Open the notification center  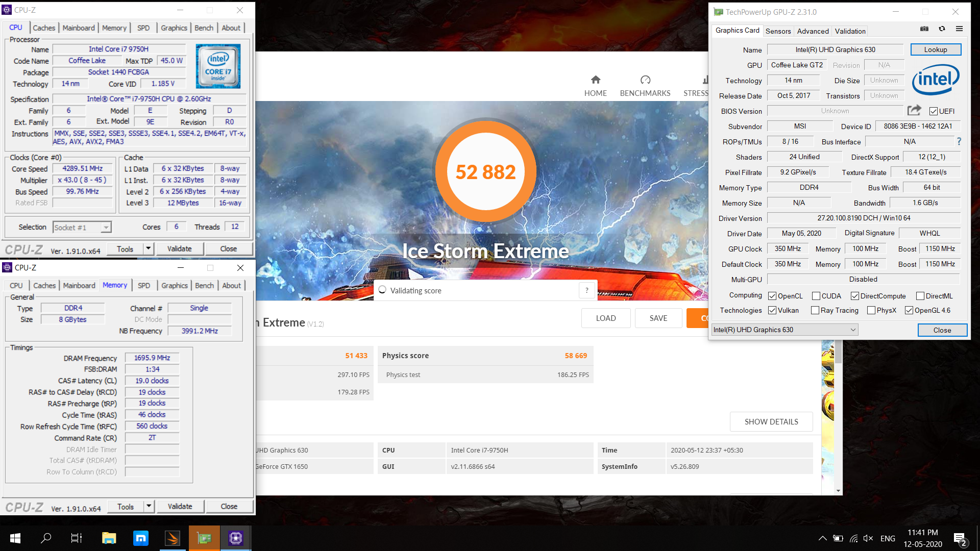960,539
